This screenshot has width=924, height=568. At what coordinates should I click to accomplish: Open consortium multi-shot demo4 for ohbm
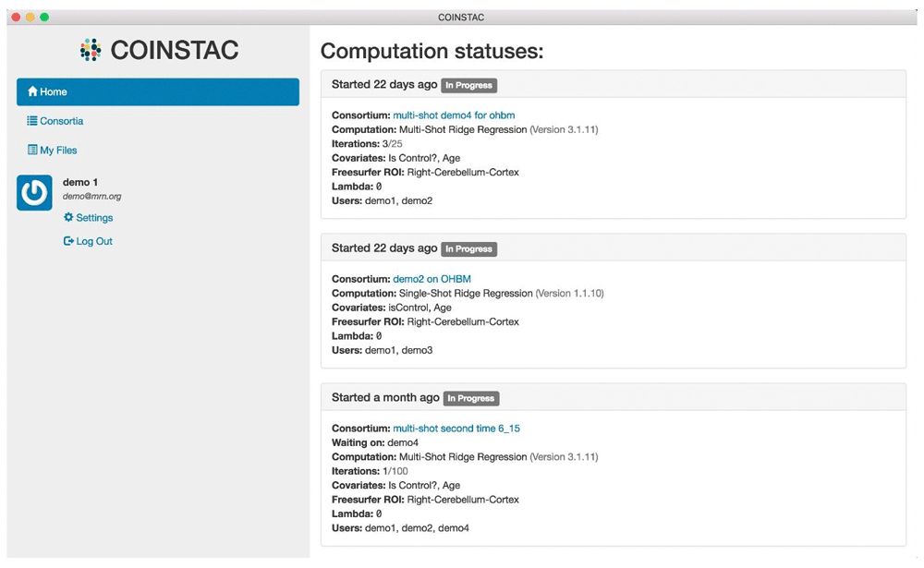coord(454,115)
